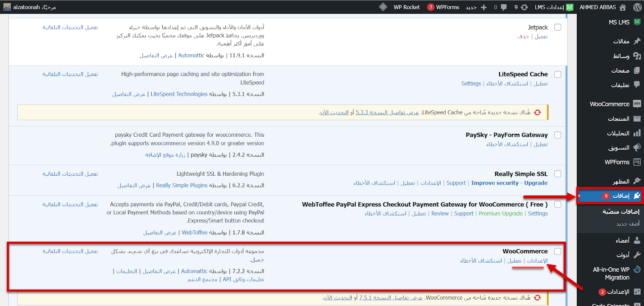Click Settings link under LiteSpeed Cache

tap(471, 84)
